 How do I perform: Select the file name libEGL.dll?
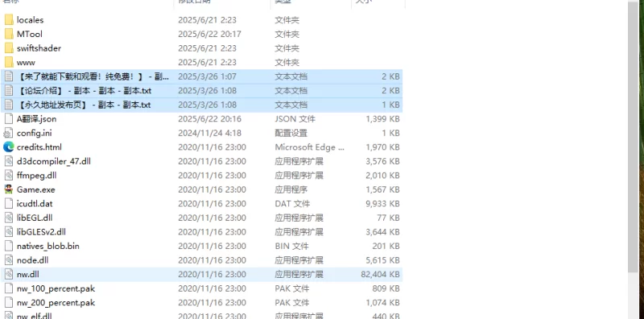(35, 217)
